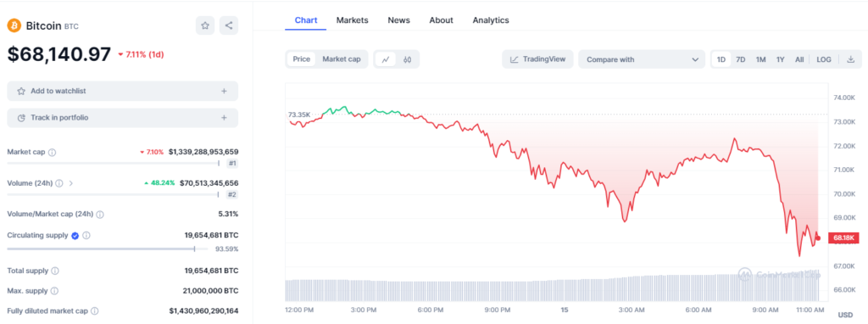Click the Fully diluted market cap info icon
This screenshot has width=868, height=324.
coord(95,311)
